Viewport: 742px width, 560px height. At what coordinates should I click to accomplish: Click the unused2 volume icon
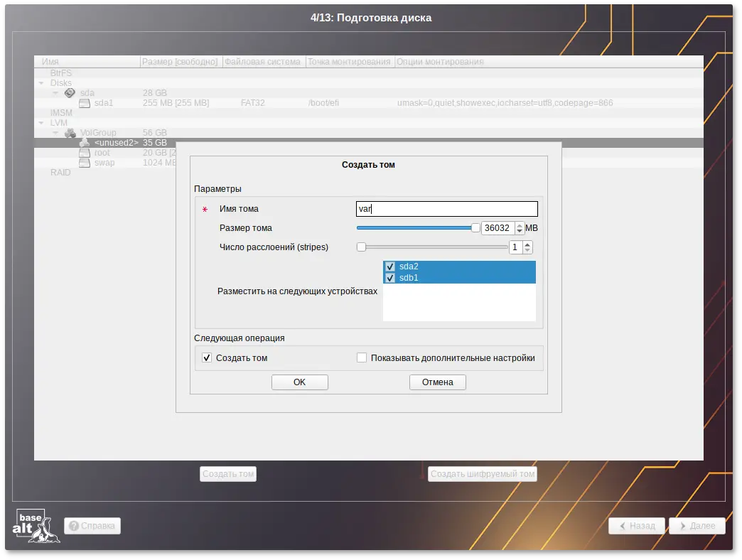[x=85, y=143]
